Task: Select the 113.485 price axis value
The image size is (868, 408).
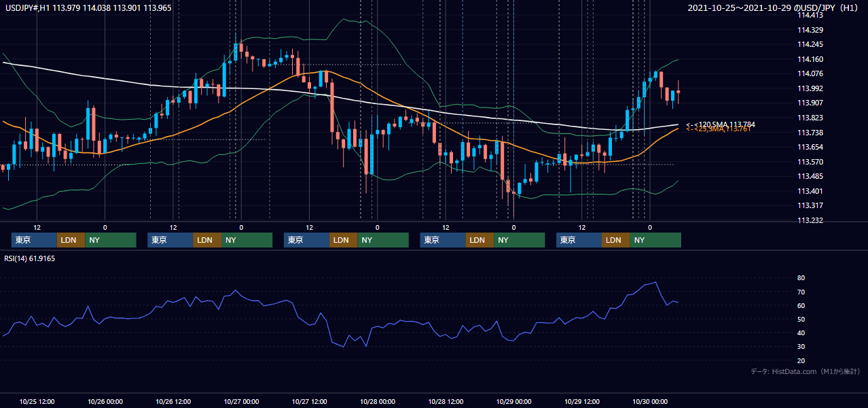Action: tap(810, 176)
